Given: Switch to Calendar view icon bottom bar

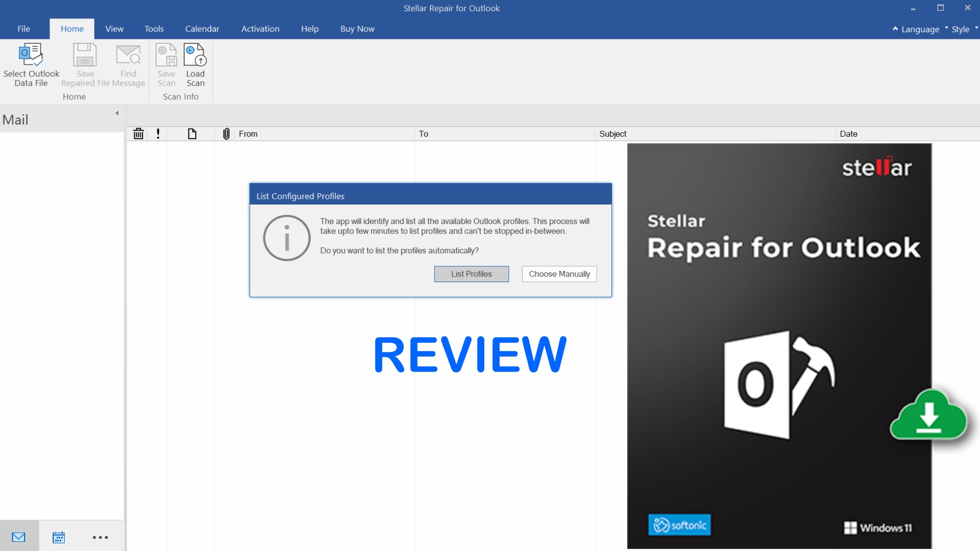Looking at the screenshot, I should coord(59,537).
